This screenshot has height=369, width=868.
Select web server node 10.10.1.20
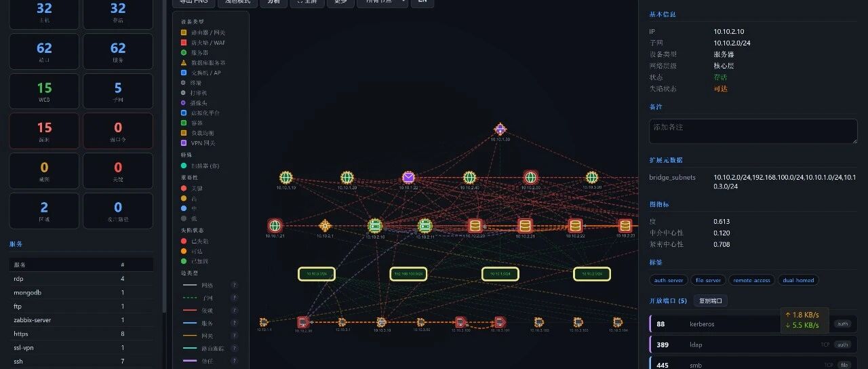coord(347,178)
